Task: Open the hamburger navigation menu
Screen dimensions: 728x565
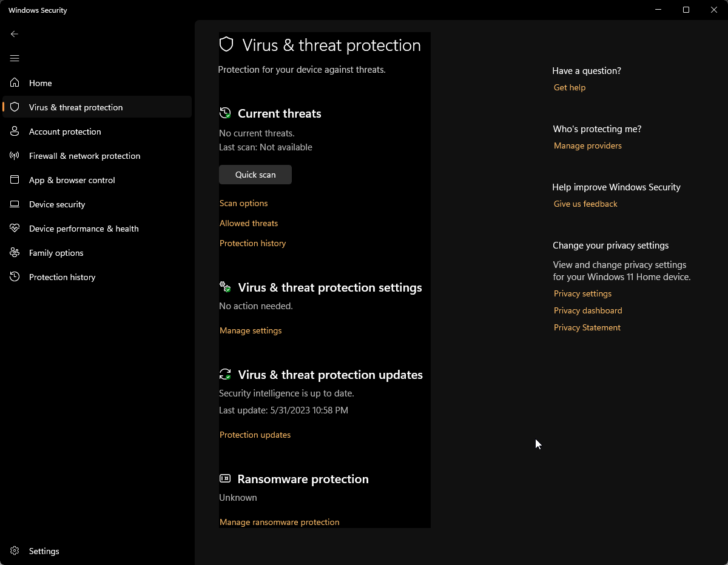Action: (x=15, y=58)
